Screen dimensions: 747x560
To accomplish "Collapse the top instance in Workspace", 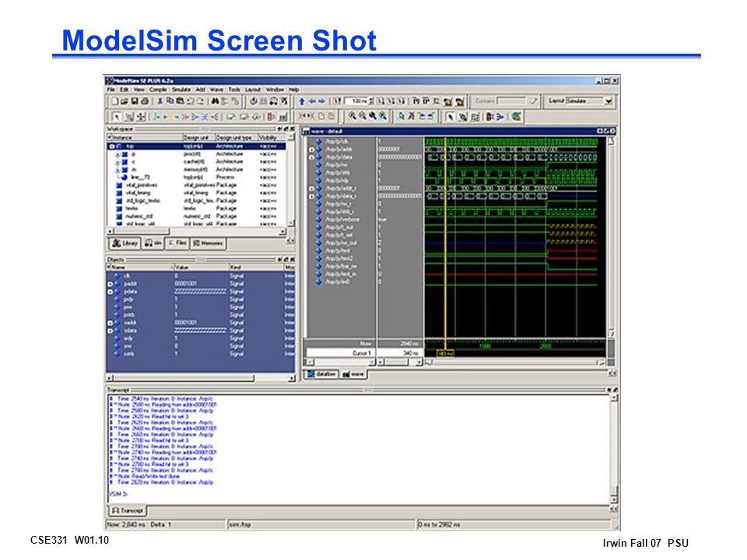I will point(112,146).
